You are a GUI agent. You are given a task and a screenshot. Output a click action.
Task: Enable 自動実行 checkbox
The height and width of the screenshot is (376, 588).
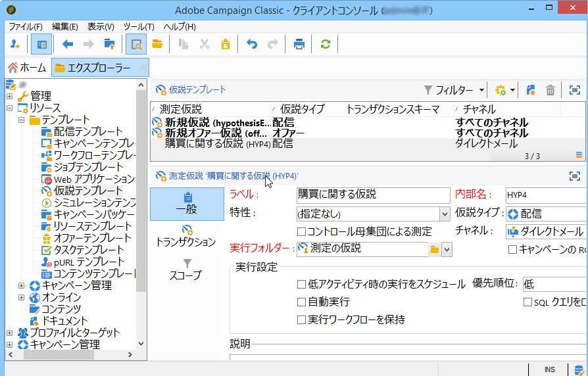pos(301,302)
